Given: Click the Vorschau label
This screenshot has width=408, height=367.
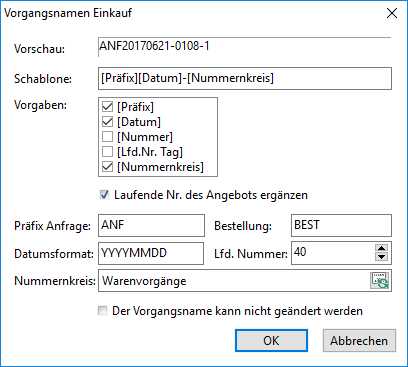Looking at the screenshot, I should (x=39, y=49).
